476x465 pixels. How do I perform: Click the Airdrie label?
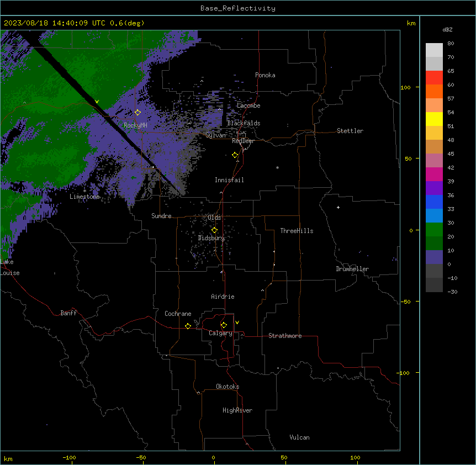223,297
